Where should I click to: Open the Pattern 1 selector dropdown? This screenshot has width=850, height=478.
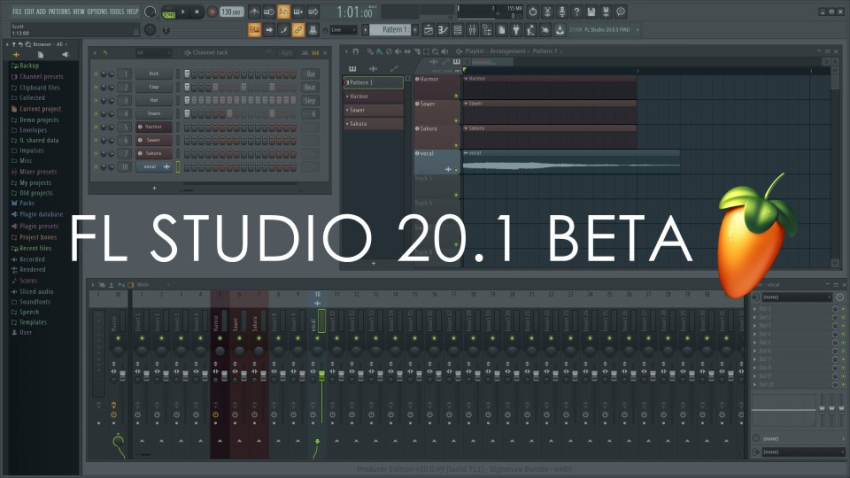coord(393,30)
